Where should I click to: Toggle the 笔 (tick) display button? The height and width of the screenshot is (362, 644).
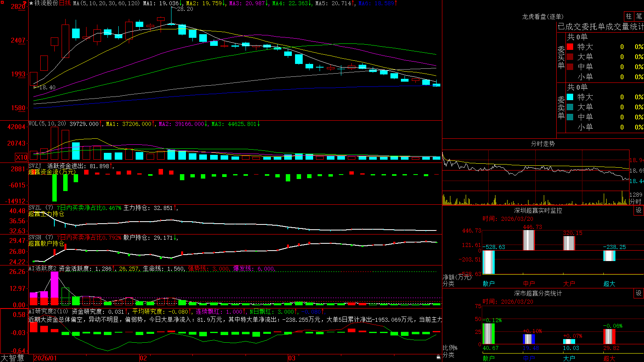pyautogui.click(x=639, y=16)
